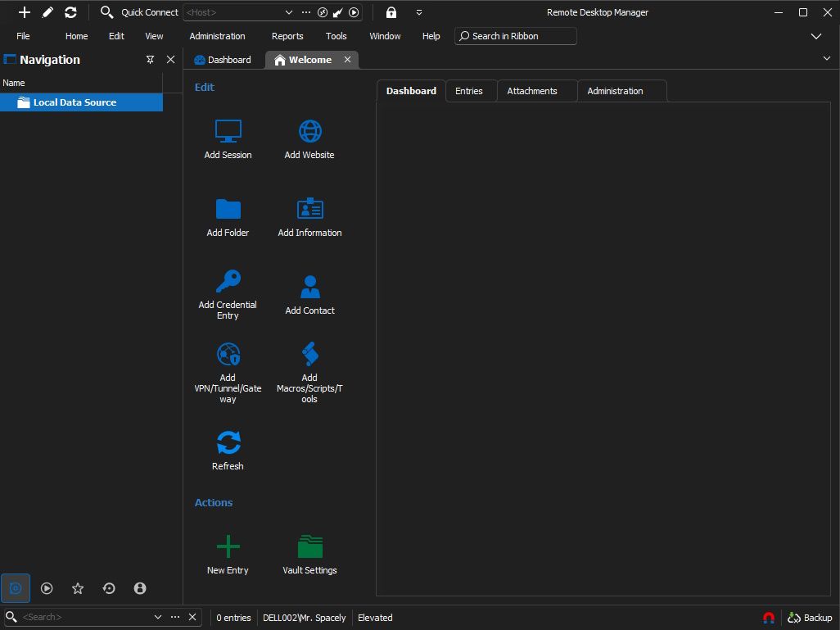This screenshot has height=630, width=840.
Task: Click the red magnet icon in status bar
Action: pos(768,618)
